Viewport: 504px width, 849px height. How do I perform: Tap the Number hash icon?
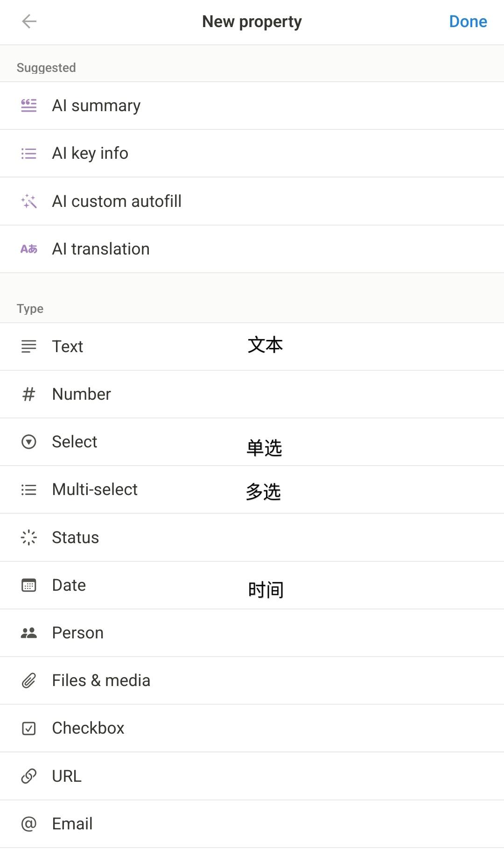coord(29,394)
